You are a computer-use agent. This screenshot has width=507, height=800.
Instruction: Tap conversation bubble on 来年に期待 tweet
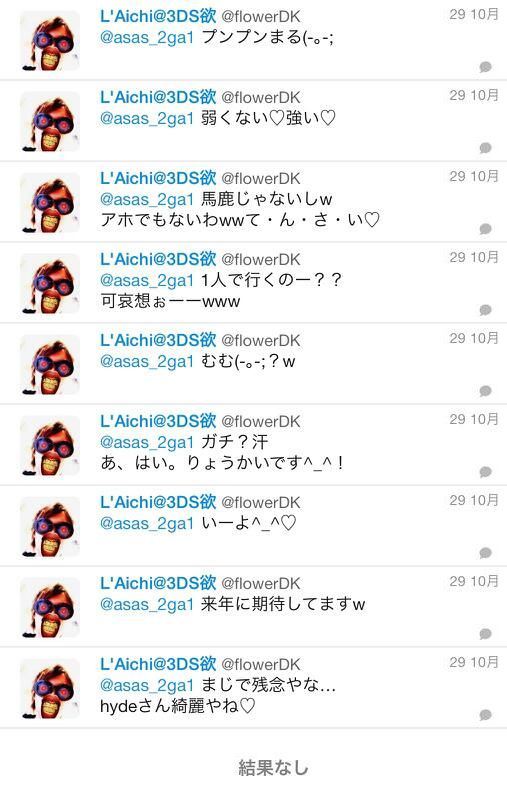tap(486, 634)
